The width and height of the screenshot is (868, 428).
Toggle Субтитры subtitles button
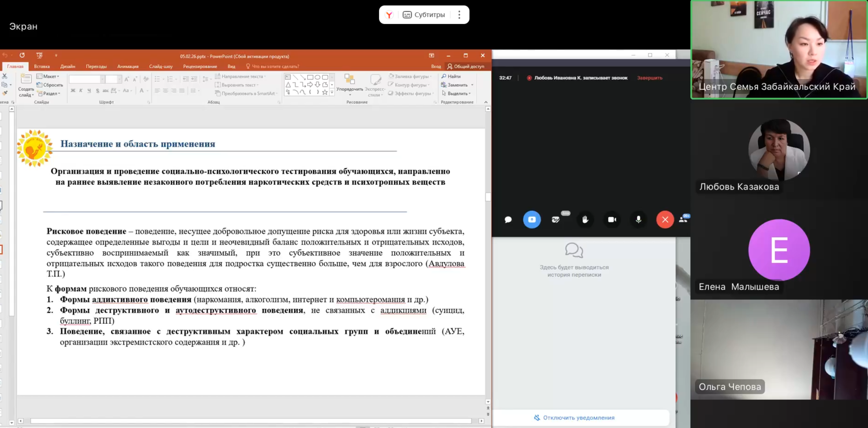pyautogui.click(x=424, y=15)
